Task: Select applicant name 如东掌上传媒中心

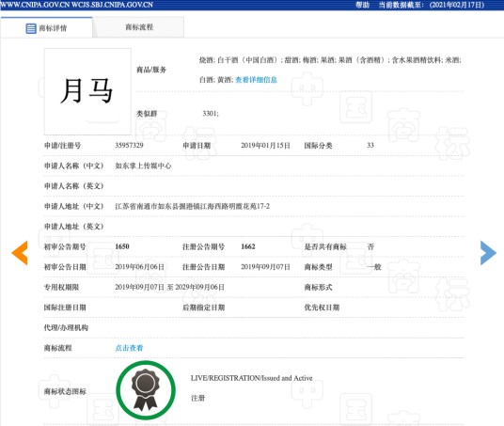Action: point(143,166)
